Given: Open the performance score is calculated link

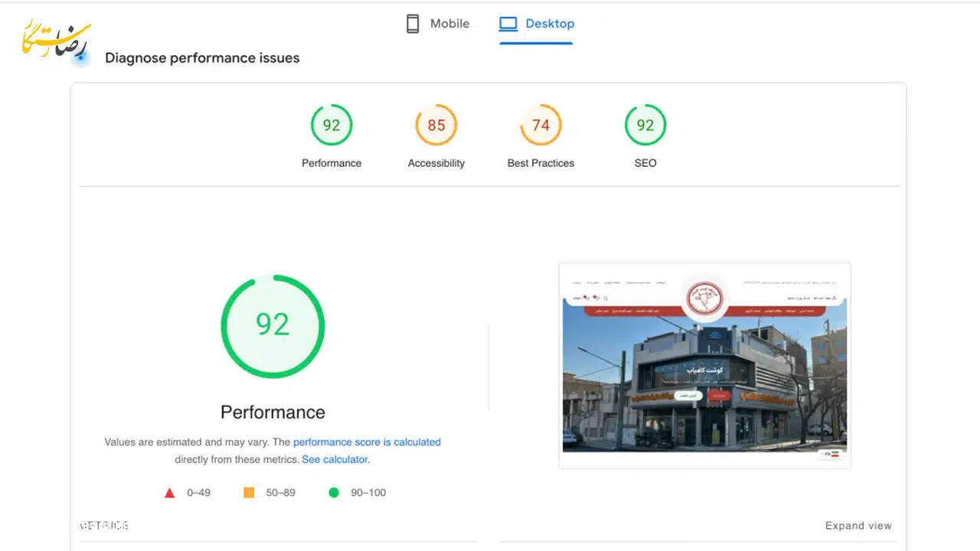Looking at the screenshot, I should pyautogui.click(x=367, y=442).
